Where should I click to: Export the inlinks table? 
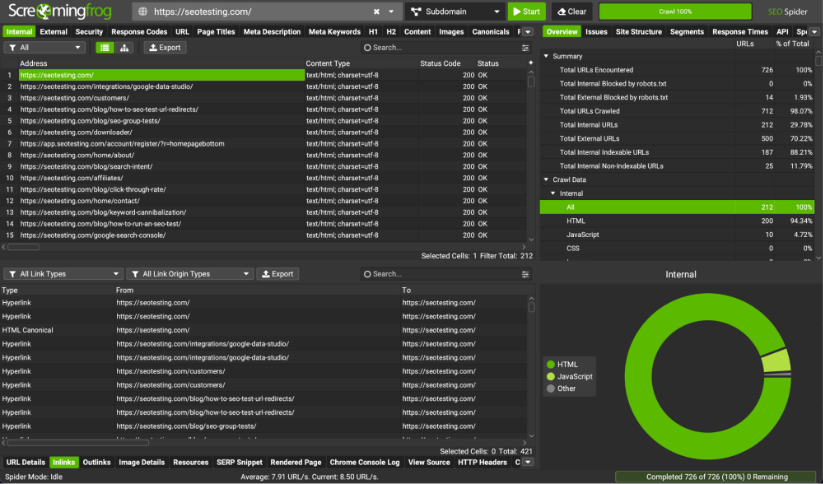pos(278,274)
